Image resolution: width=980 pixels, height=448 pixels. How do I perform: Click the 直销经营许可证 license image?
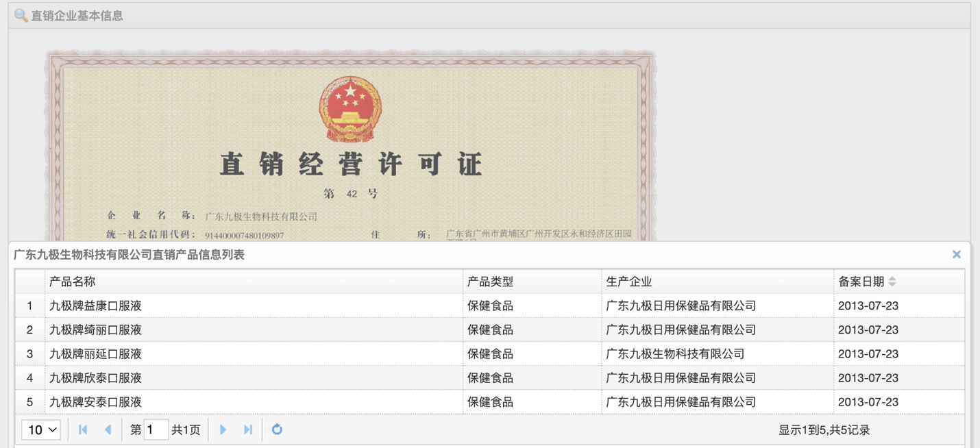(x=350, y=145)
